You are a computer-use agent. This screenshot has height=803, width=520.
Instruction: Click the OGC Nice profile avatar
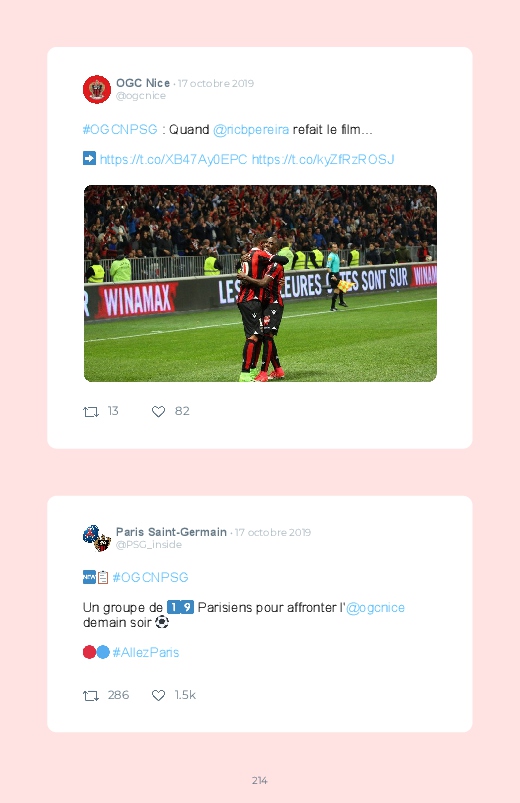[97, 89]
